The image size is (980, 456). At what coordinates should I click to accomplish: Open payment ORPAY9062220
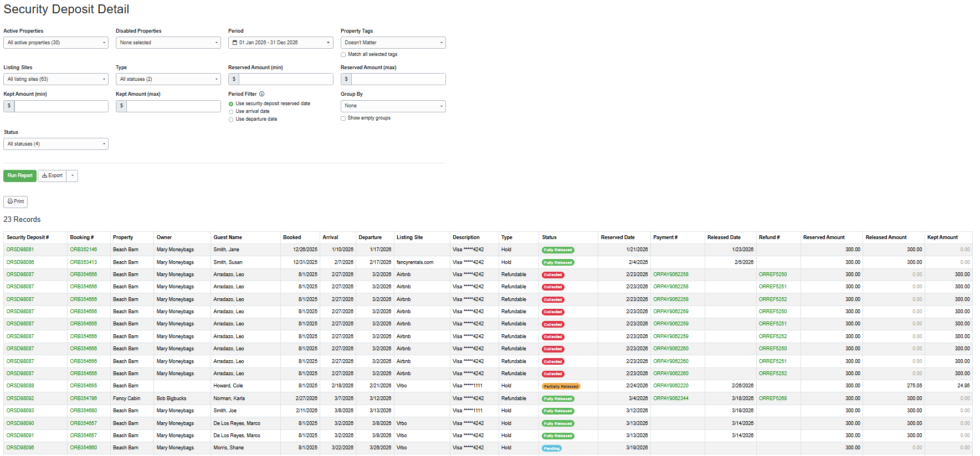(671, 386)
